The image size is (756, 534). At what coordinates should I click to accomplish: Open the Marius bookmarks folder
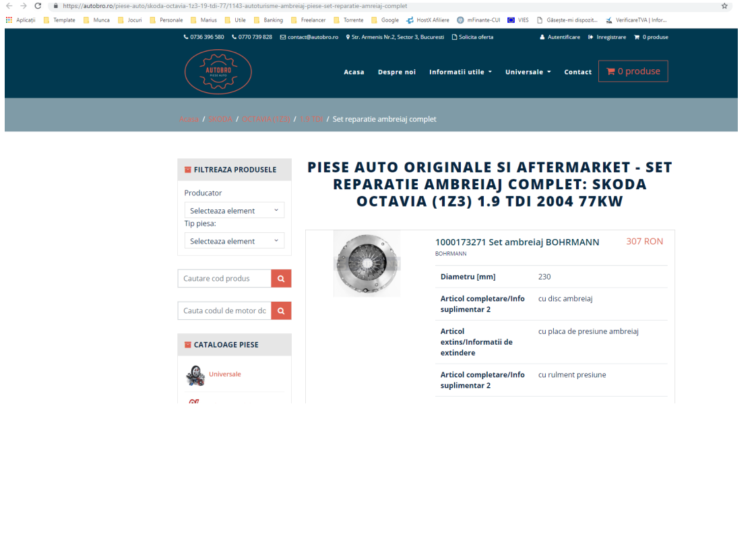[203, 20]
